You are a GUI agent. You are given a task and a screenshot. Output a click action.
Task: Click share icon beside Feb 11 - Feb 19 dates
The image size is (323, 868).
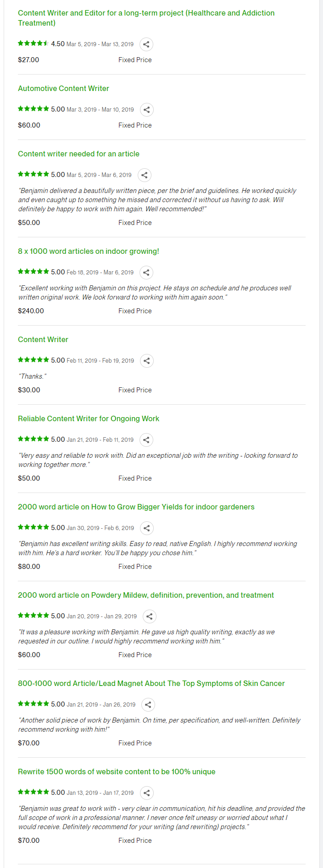point(147,361)
